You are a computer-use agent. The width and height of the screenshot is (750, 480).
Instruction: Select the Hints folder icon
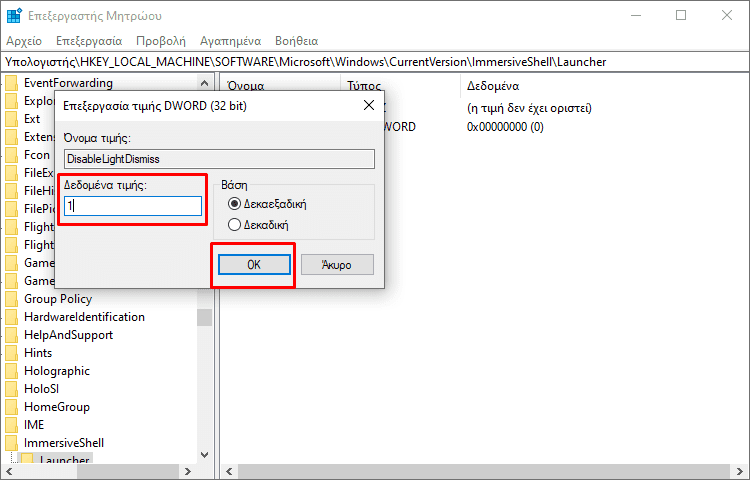(11, 353)
